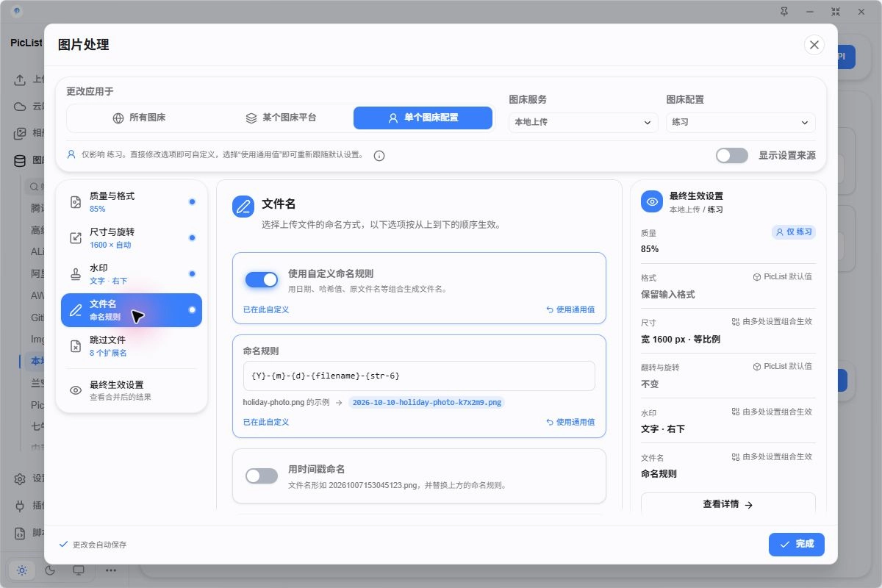Close the 图片处理 dialog with the X
Viewport: 882px width, 588px height.
[814, 45]
